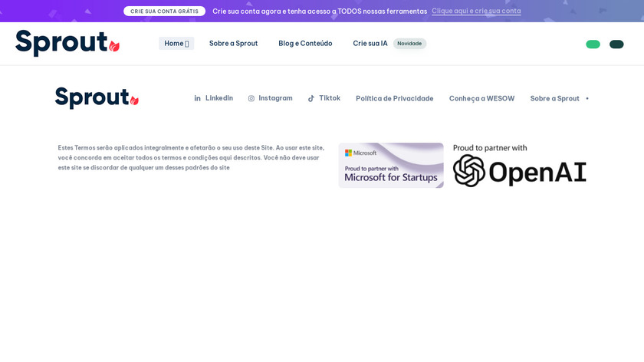Open the Blog e Conteúdo menu
Image resolution: width=644 pixels, height=362 pixels.
click(305, 43)
